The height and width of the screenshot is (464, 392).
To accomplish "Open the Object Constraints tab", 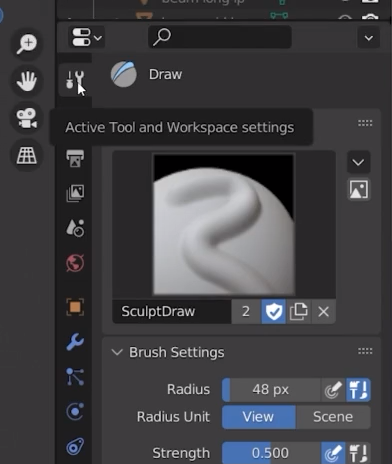I will click(x=75, y=447).
